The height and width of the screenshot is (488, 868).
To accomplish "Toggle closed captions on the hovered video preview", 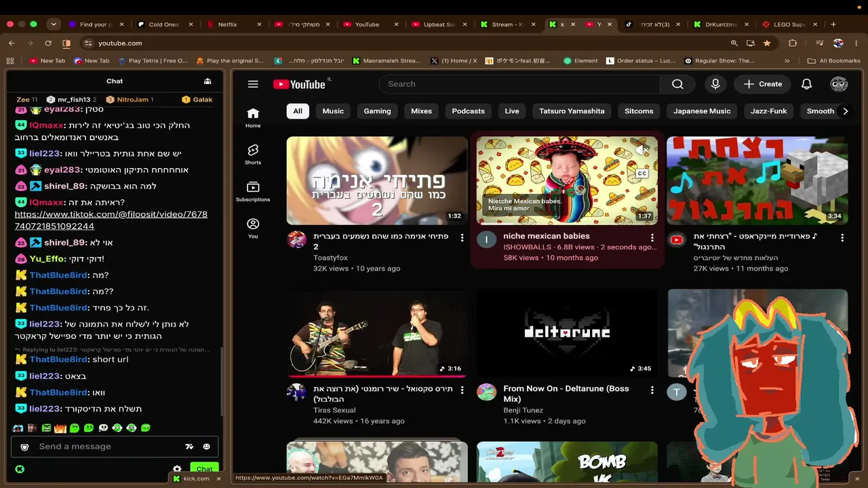I will point(642,174).
